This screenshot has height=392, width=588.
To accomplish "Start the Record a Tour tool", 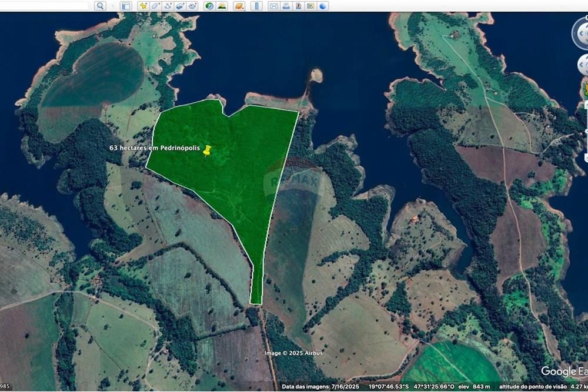I will tap(192, 6).
